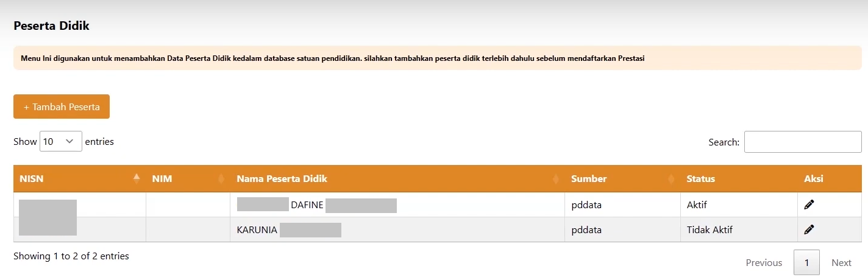The height and width of the screenshot is (280, 868).
Task: Click the Status column header
Action: tap(700, 179)
